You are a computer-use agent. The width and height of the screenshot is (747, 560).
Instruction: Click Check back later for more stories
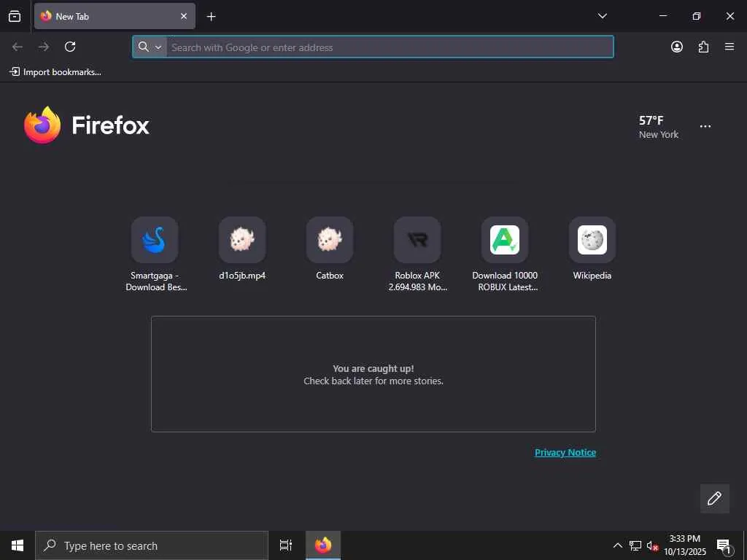(x=373, y=381)
